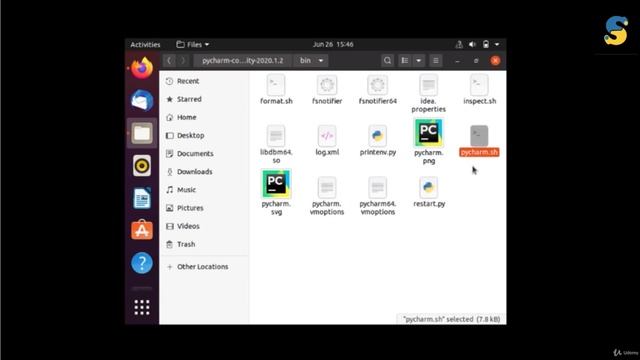Select the pycharm.vmoptions file icon
Image resolution: width=640 pixels, height=360 pixels.
click(327, 187)
